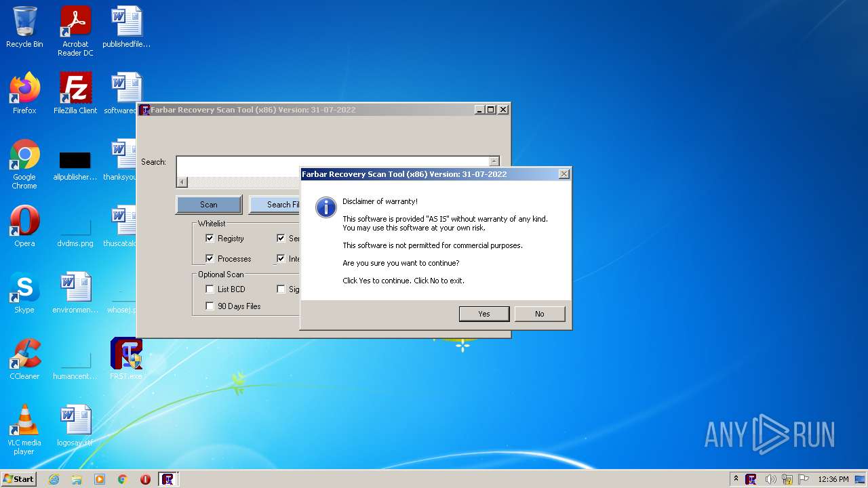Enable the List BCD optional scan
Viewport: 868px width, 488px height.
(210, 289)
